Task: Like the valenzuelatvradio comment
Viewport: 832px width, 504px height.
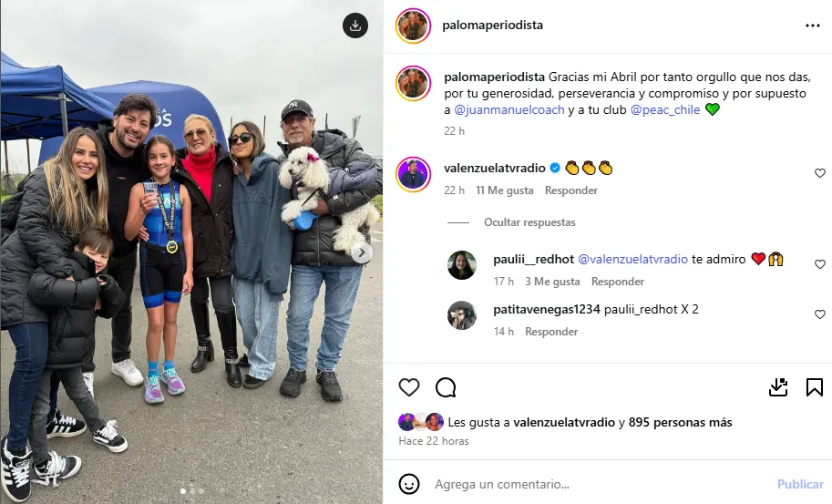Action: [820, 173]
